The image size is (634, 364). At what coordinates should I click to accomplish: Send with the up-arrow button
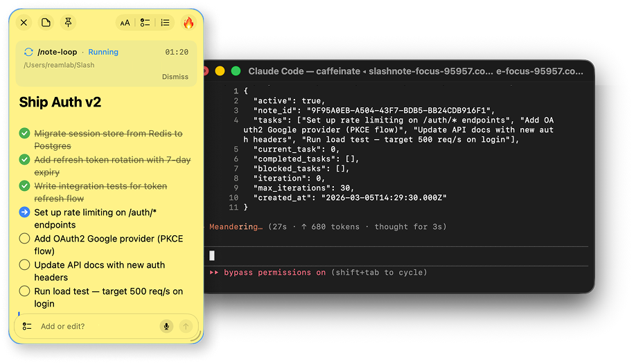click(x=186, y=327)
